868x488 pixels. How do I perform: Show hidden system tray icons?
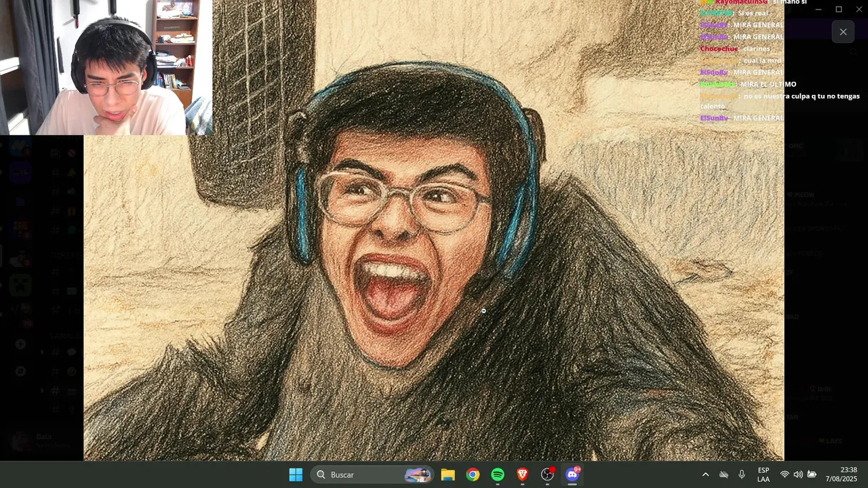tap(705, 474)
